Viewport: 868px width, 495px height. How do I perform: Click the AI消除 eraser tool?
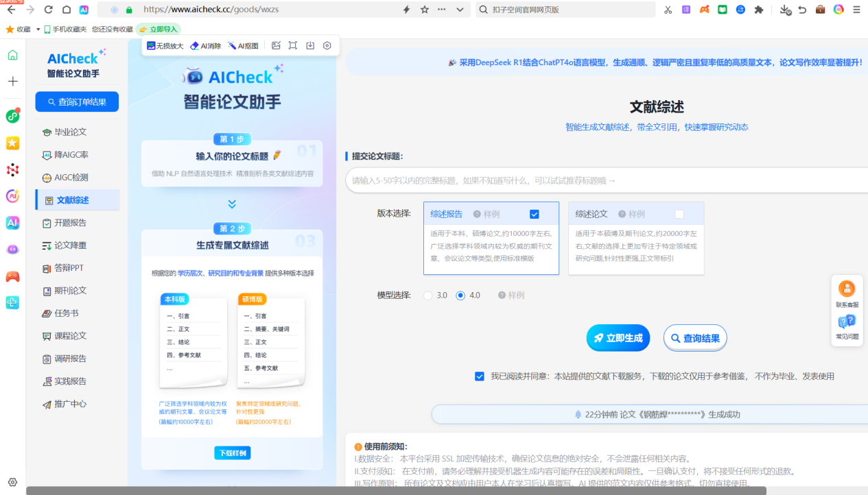point(206,45)
